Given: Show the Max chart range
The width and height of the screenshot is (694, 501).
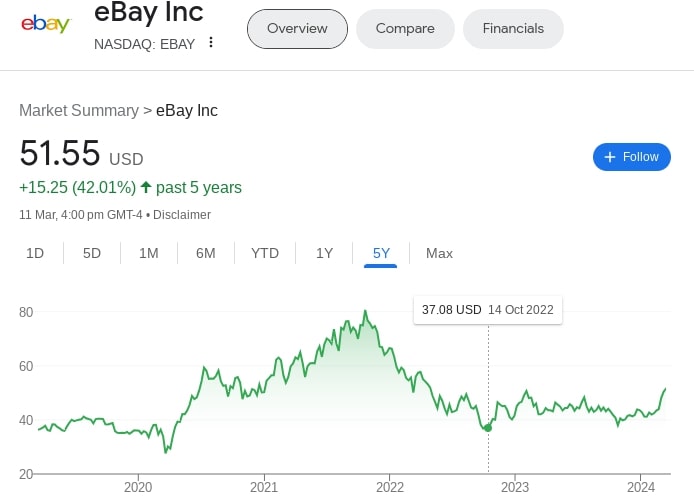Looking at the screenshot, I should click(439, 253).
